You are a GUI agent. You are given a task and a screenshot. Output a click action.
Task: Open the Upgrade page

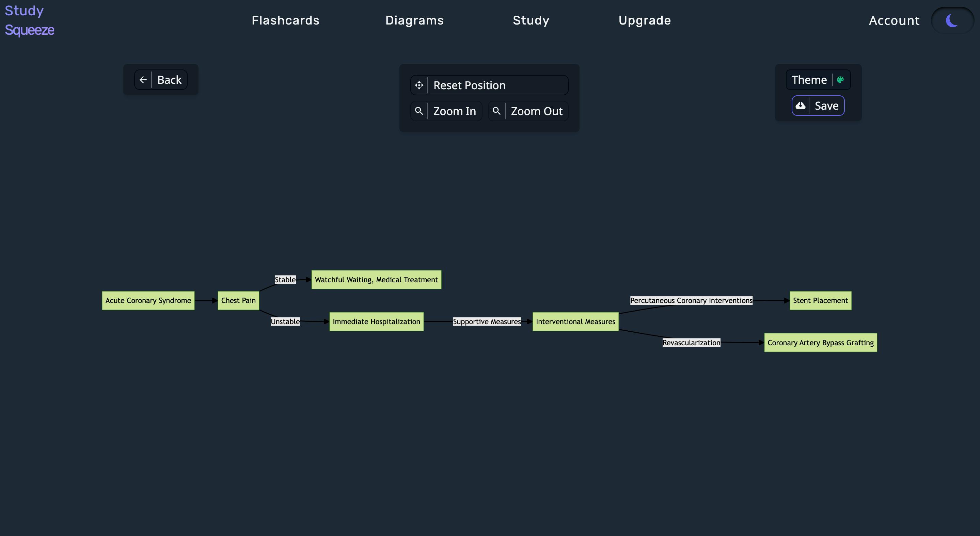click(645, 20)
